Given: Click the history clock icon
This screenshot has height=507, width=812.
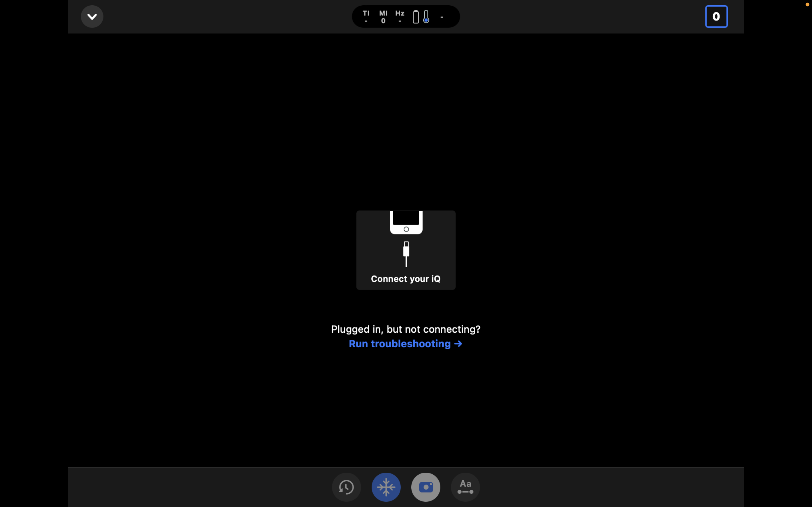Looking at the screenshot, I should pos(346,487).
